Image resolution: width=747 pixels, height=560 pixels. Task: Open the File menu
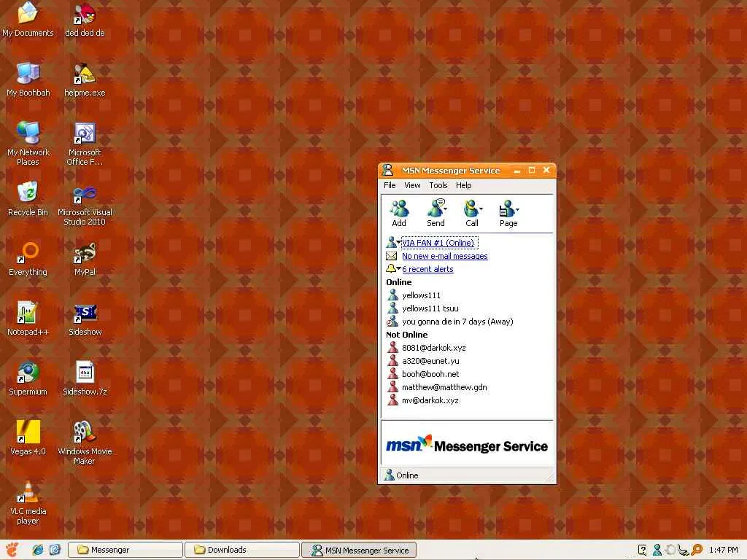tap(390, 185)
